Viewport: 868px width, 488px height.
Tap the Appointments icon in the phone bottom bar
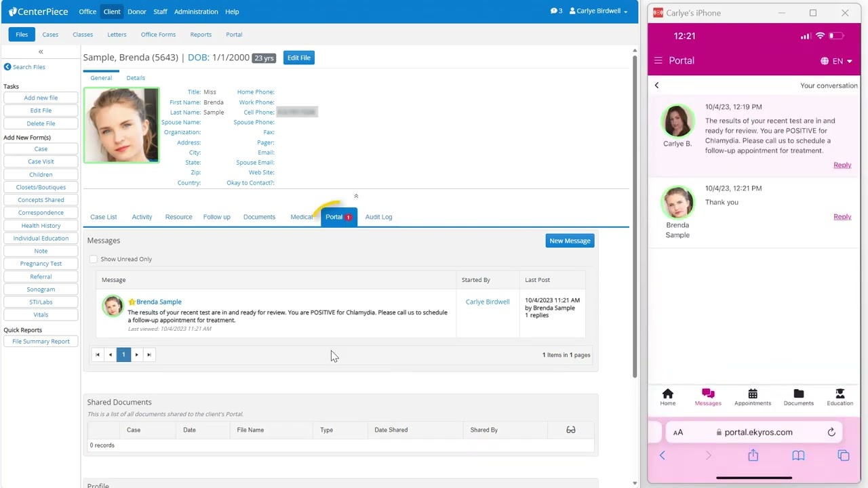753,397
